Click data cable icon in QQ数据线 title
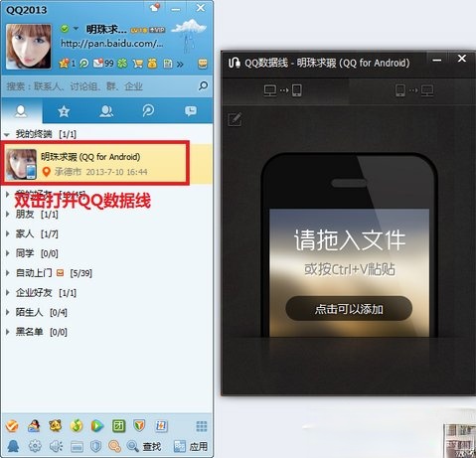The width and height of the screenshot is (476, 458). 235,63
